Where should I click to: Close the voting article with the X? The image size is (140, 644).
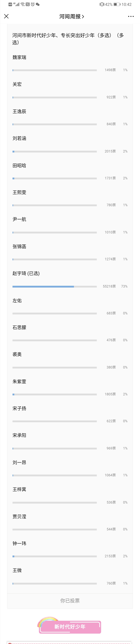point(6,16)
